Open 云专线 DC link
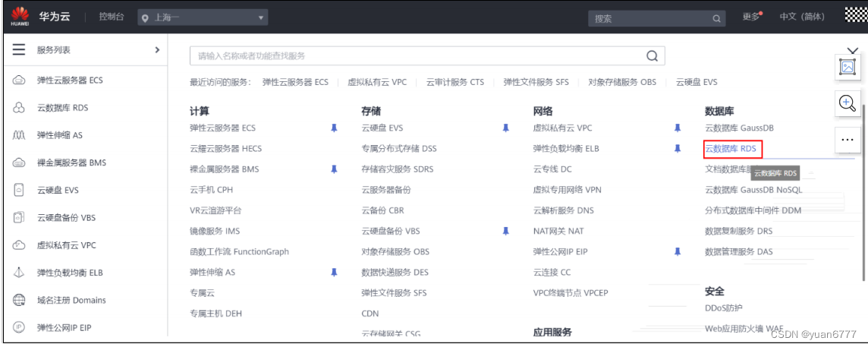Screen dimensions: 868x347 tap(552, 169)
